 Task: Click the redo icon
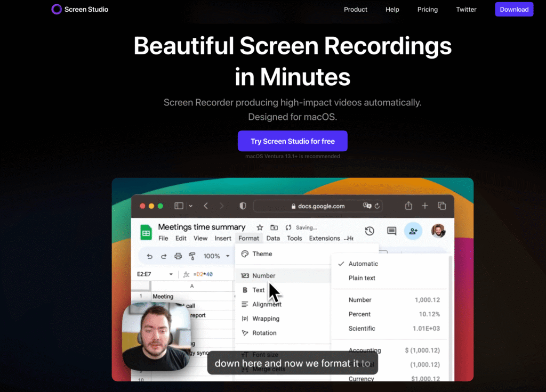164,256
